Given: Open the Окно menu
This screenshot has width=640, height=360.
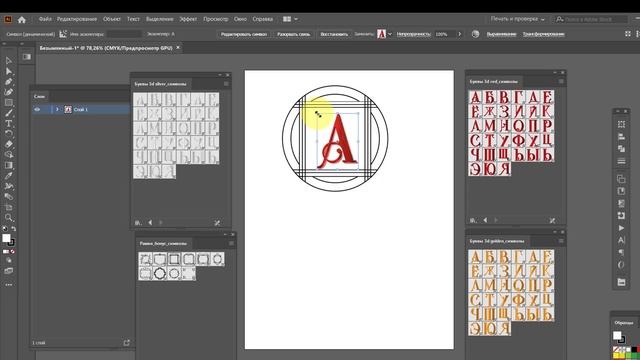Looking at the screenshot, I should [240, 19].
